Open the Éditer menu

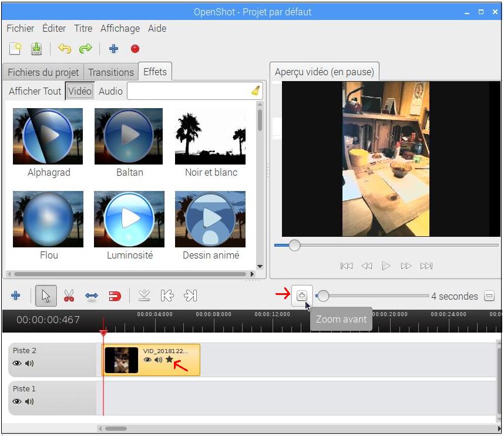(x=54, y=28)
